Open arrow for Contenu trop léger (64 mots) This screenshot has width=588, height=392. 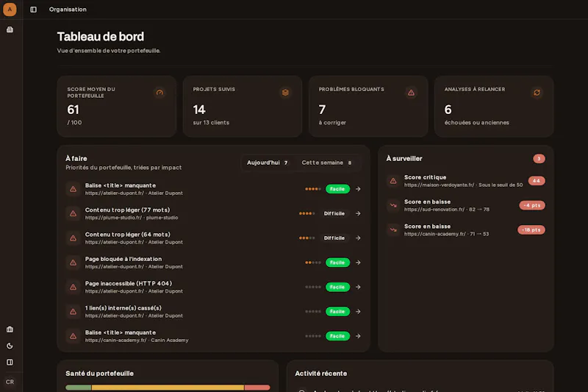tap(358, 238)
